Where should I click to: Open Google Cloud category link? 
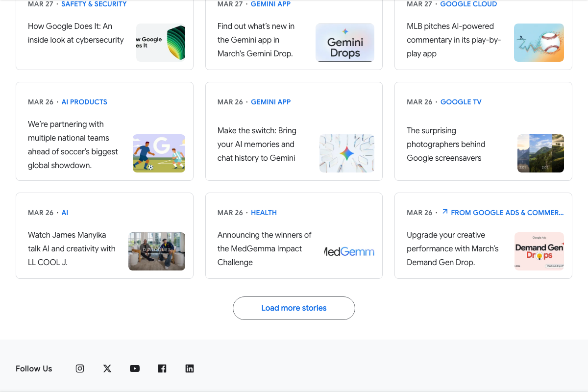468,4
